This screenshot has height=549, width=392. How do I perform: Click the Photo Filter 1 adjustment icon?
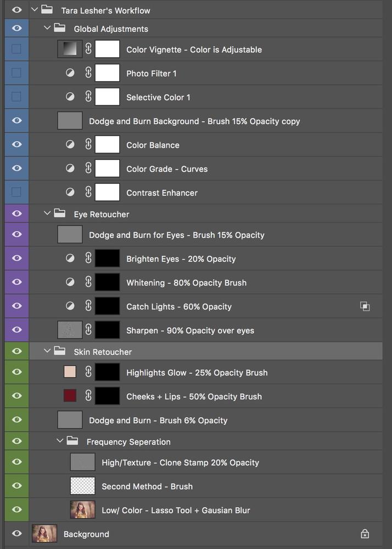pos(70,73)
